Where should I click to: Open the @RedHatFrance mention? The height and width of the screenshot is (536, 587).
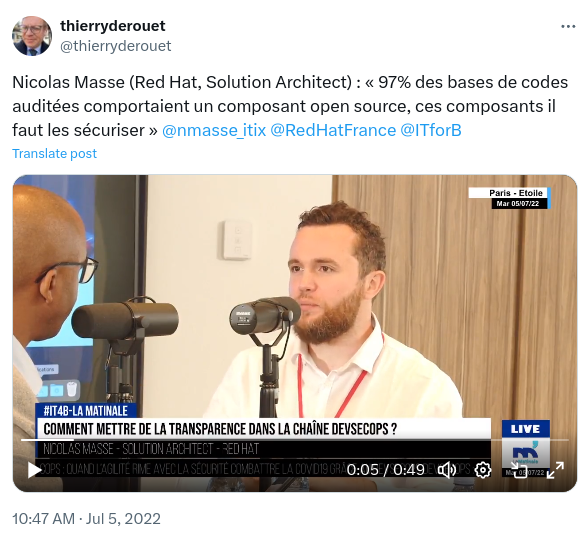tap(333, 131)
